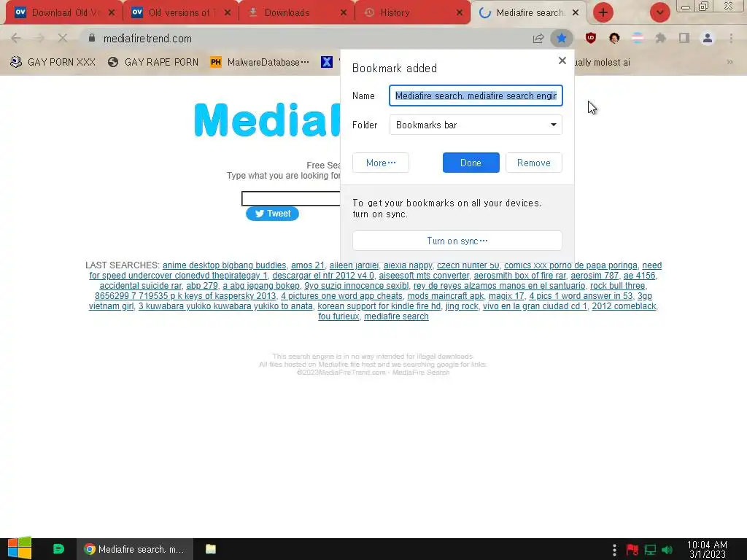Toggle the browser side panel icon
Image resolution: width=747 pixels, height=560 pixels.
coord(684,38)
